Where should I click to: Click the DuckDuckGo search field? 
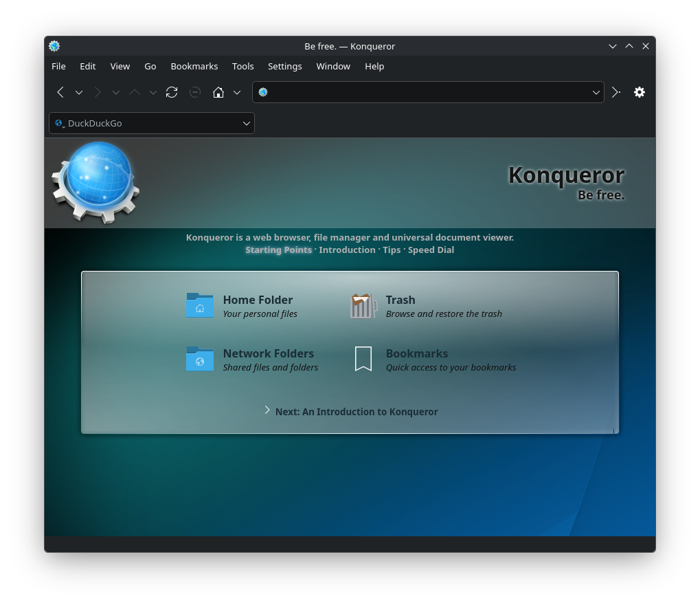(x=152, y=123)
